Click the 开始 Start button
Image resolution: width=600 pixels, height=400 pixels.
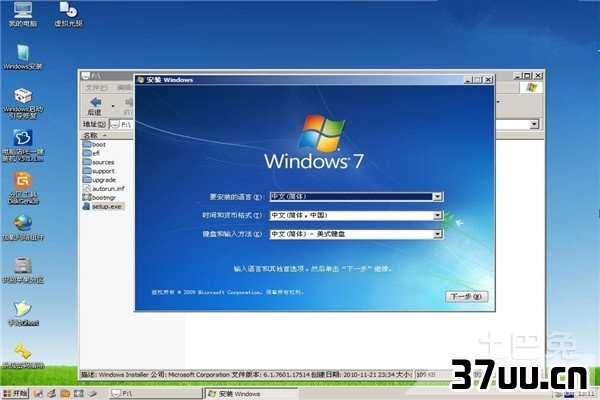[x=15, y=393]
